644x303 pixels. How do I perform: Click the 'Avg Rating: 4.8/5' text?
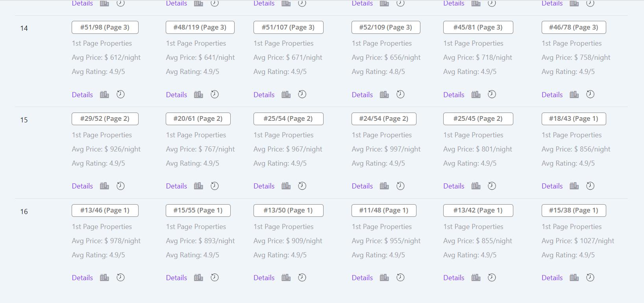(378, 72)
